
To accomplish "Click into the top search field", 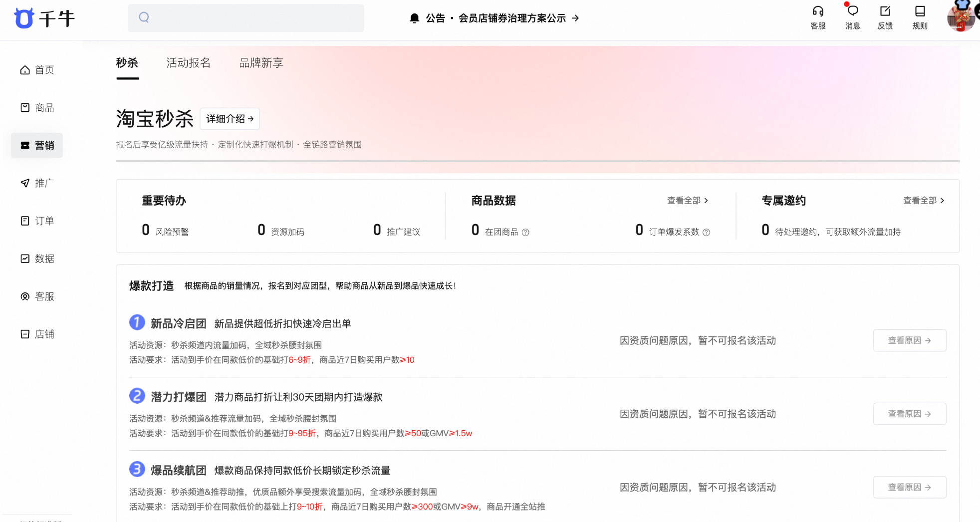I will click(246, 18).
